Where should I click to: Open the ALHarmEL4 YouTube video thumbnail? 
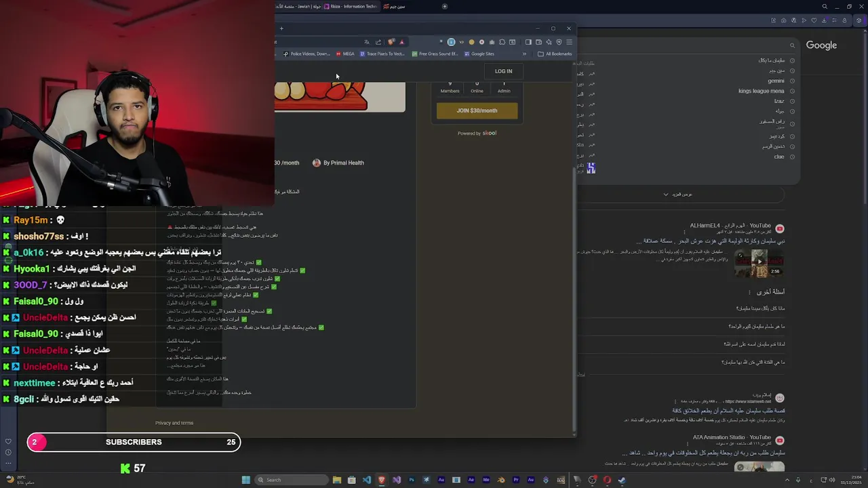pos(759,262)
